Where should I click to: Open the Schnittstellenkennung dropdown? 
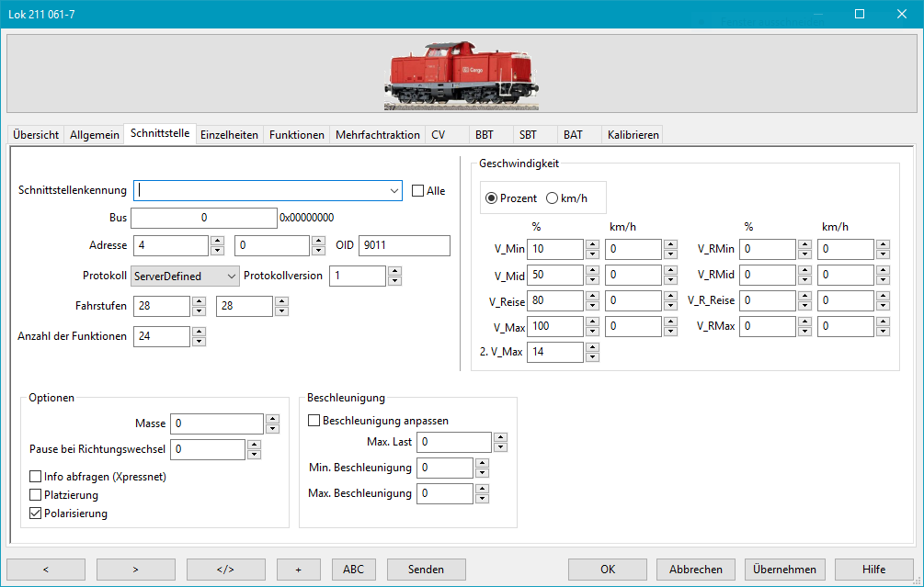click(394, 190)
